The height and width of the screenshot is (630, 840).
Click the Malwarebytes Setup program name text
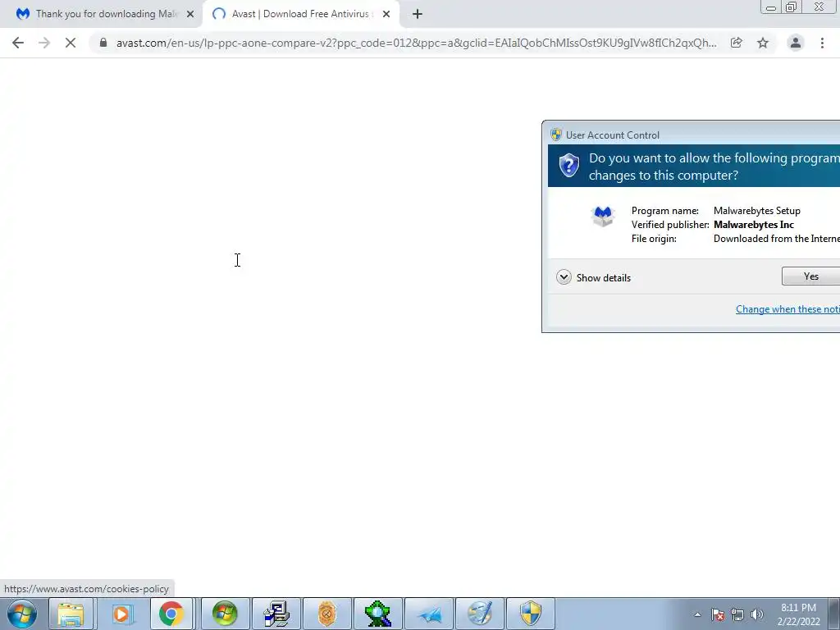click(757, 211)
